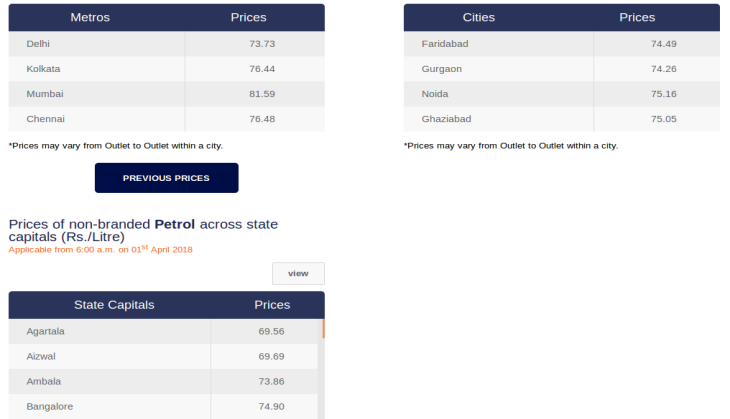The image size is (730, 419).
Task: Click the PREVIOUS PRICES button
Action: [167, 178]
